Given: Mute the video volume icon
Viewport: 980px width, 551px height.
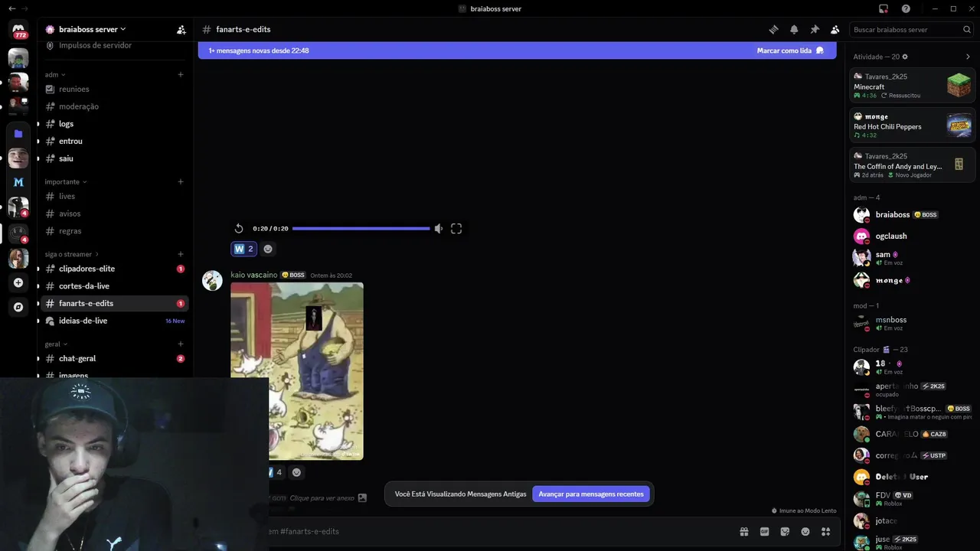Looking at the screenshot, I should pyautogui.click(x=439, y=229).
